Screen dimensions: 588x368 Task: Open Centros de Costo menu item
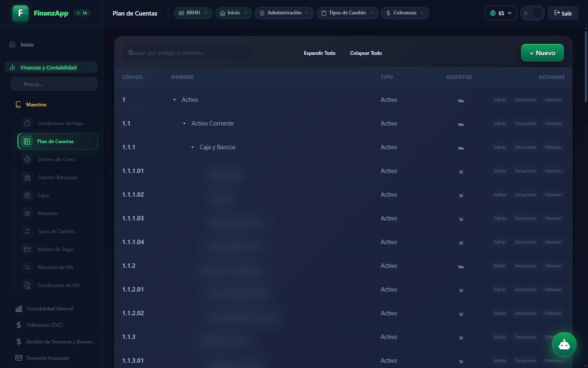click(58, 159)
